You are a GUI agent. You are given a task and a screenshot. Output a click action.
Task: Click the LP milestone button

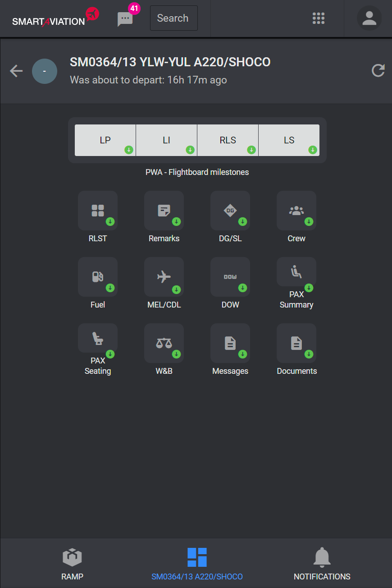(x=105, y=140)
